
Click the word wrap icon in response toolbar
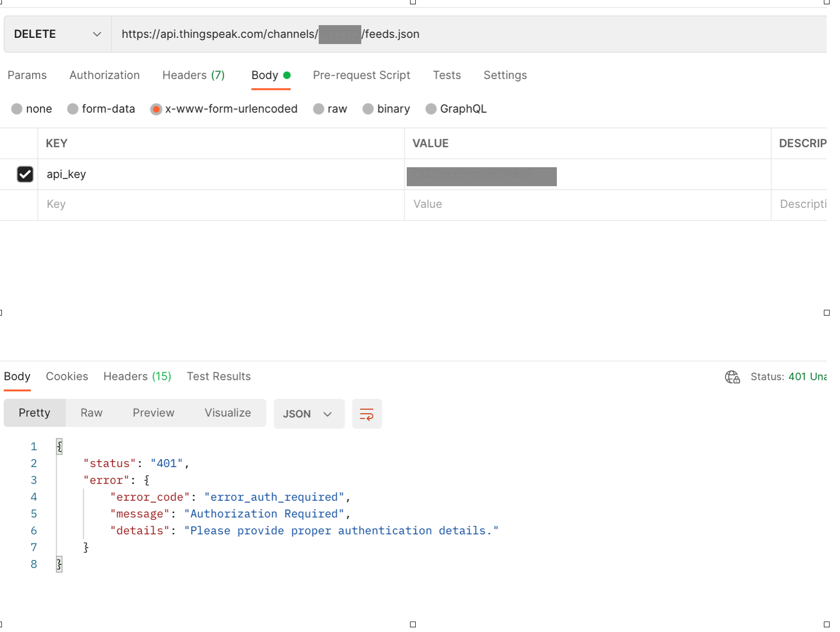366,414
